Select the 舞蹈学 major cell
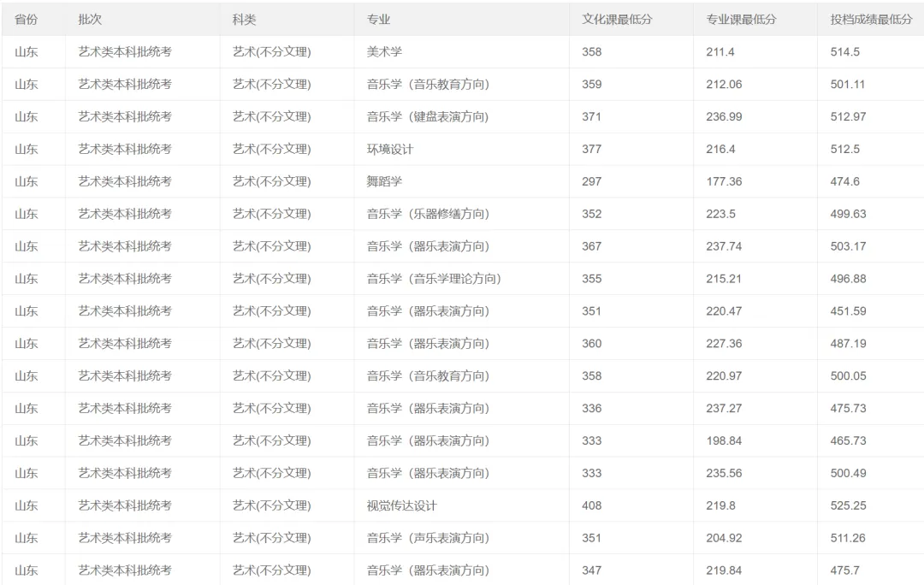The width and height of the screenshot is (924, 585). pos(384,181)
